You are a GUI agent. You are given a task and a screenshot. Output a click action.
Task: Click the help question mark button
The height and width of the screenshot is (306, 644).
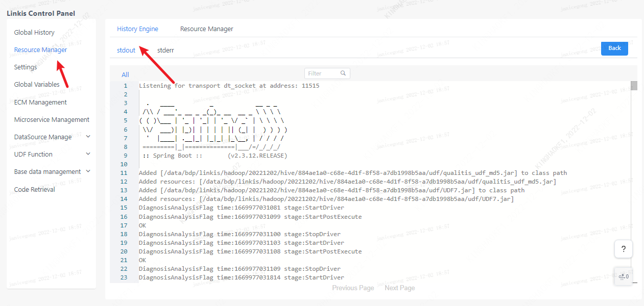623,249
